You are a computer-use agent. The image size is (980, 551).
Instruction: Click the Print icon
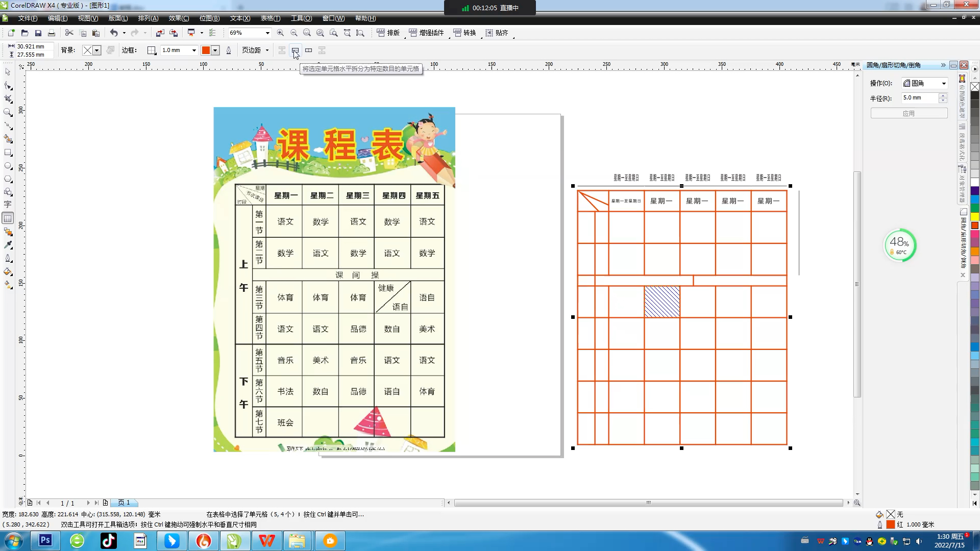pyautogui.click(x=51, y=33)
